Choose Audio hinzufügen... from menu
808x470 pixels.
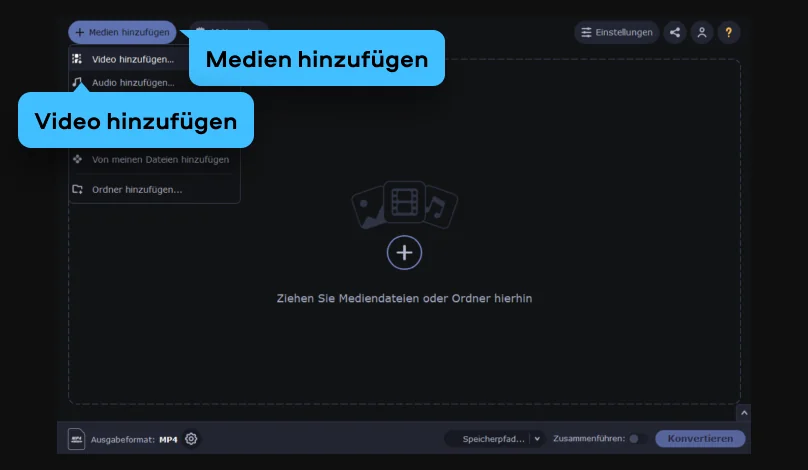129,82
